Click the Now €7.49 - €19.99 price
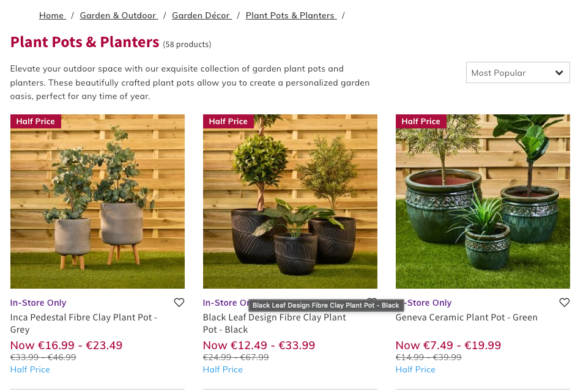This screenshot has width=575, height=392. [448, 346]
